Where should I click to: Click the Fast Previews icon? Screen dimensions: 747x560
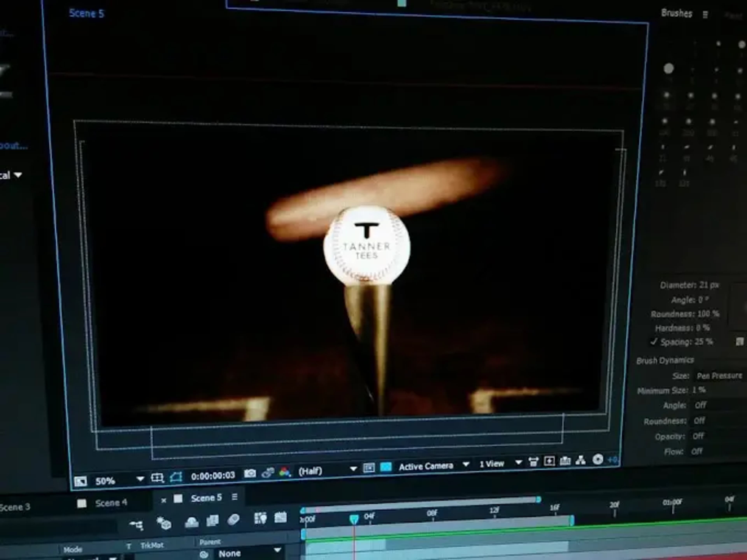pos(549,461)
